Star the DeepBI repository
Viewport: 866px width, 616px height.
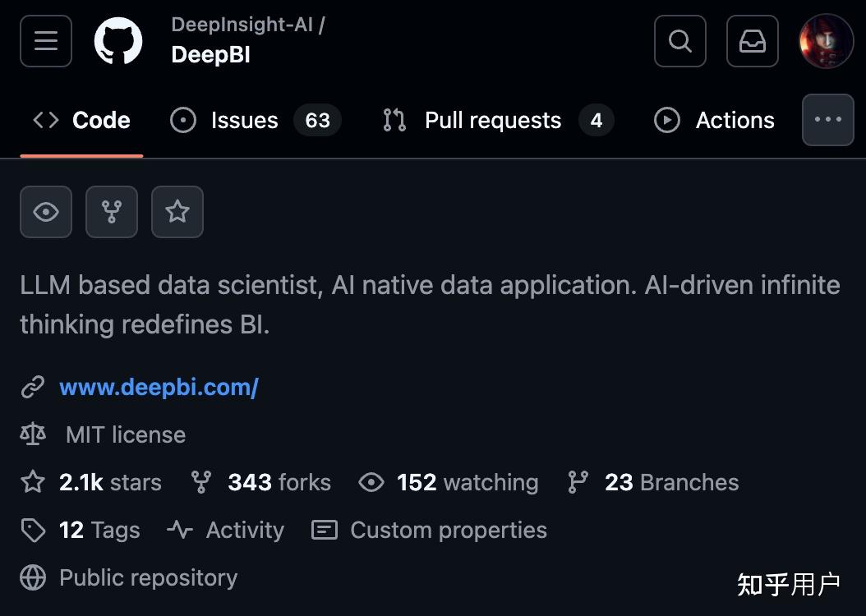pos(177,212)
